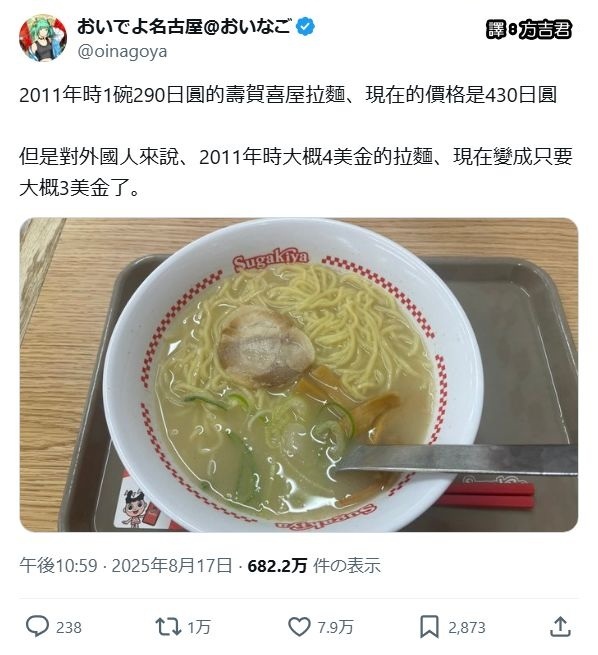Click the retweet arrows icon
598x655 pixels.
pos(167,627)
